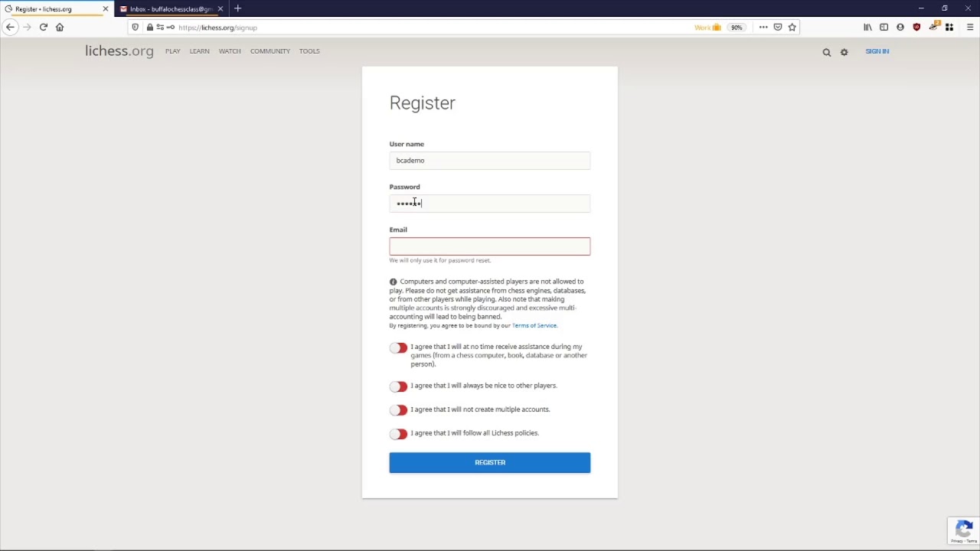This screenshot has height=551, width=980.
Task: Close the Inbox Gmail tab
Action: click(220, 9)
